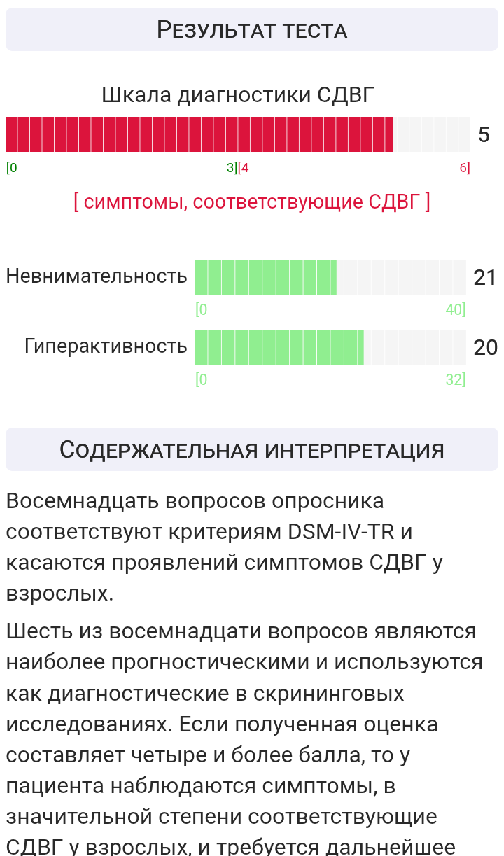Image resolution: width=504 pixels, height=856 pixels.
Task: Click the "Невнимательность" scale label
Action: point(97,276)
